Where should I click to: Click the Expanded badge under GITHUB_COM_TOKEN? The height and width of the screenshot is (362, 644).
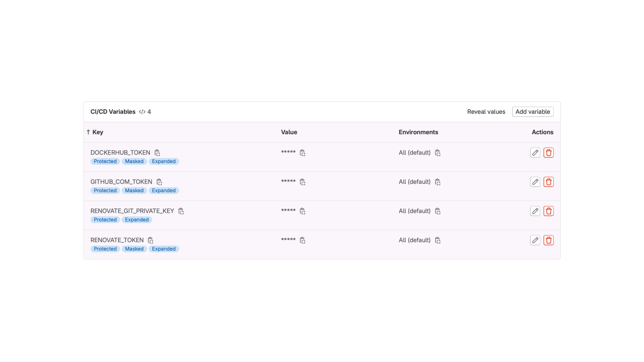point(164,191)
